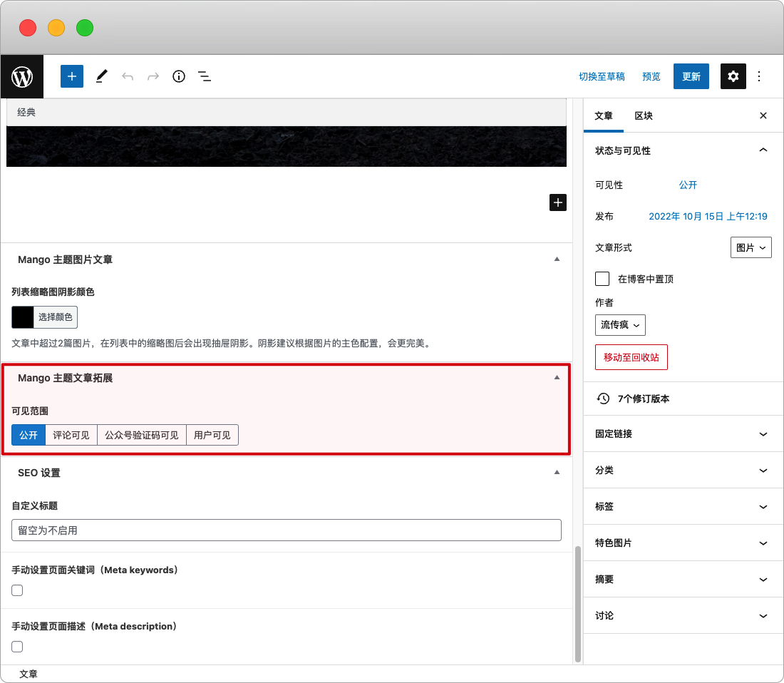Click the yellow macOS minimize button
The height and width of the screenshot is (683, 784).
[56, 28]
